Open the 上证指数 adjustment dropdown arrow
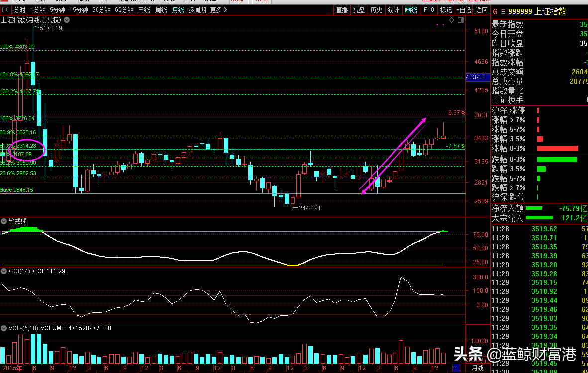Image resolution: width=588 pixels, height=373 pixels. (x=66, y=20)
